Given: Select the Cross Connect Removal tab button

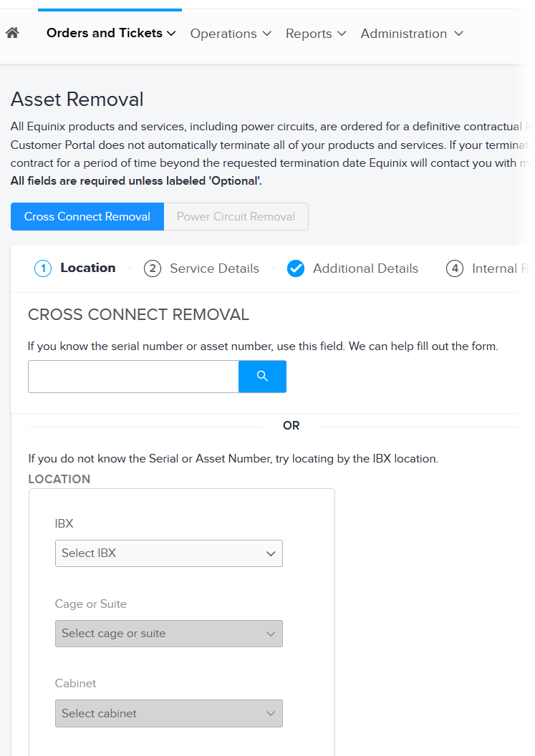Looking at the screenshot, I should [87, 216].
